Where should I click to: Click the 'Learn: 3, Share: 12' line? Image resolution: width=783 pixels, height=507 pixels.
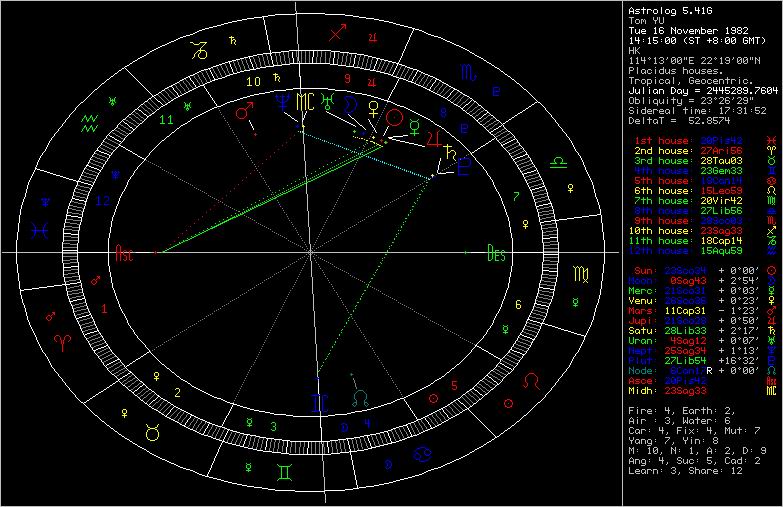[685, 471]
